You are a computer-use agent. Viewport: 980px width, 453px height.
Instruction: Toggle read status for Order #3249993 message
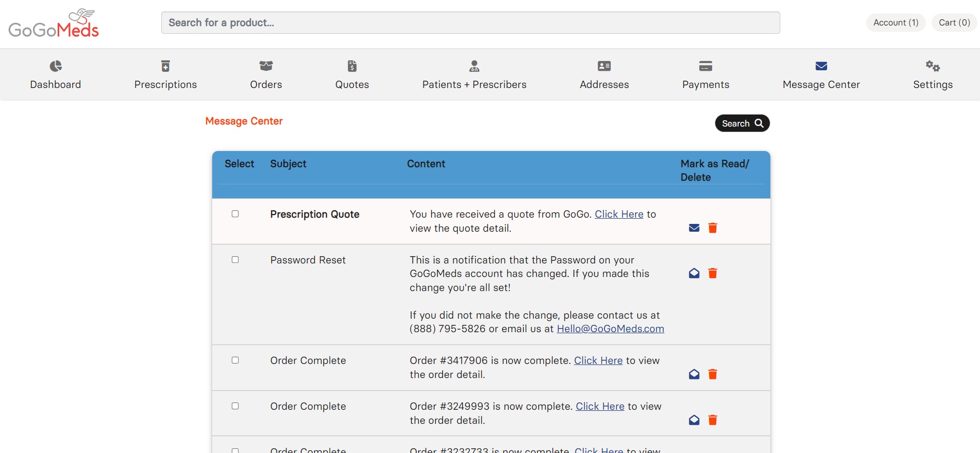[x=694, y=420]
